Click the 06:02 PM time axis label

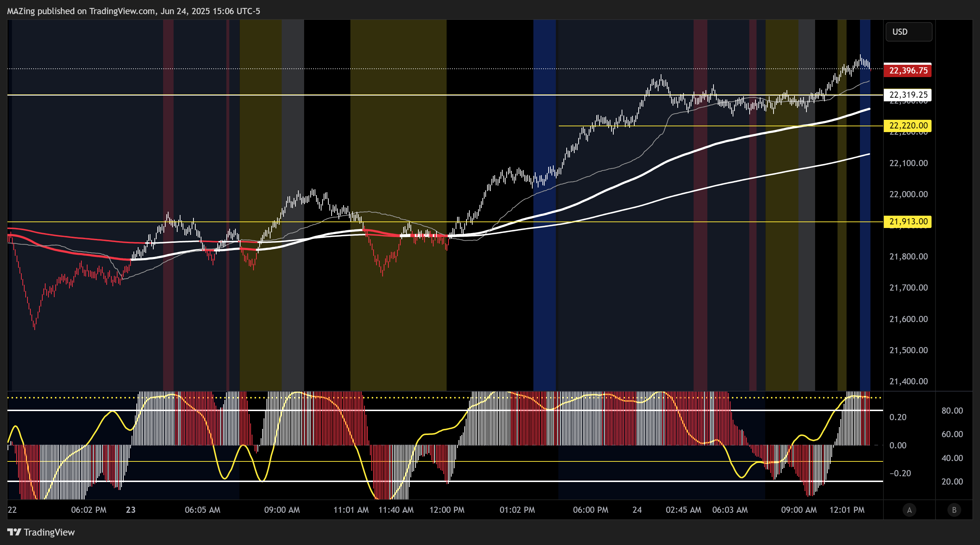click(x=89, y=510)
